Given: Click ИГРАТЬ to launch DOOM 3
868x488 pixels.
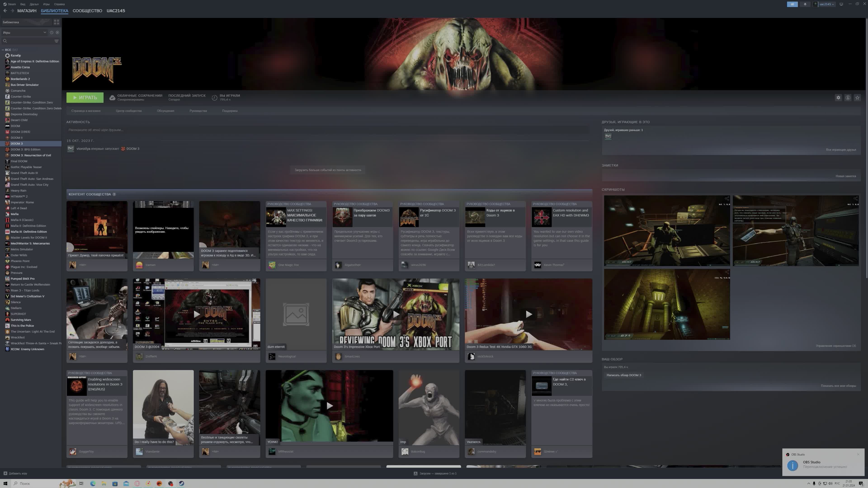Looking at the screenshot, I should coord(85,97).
